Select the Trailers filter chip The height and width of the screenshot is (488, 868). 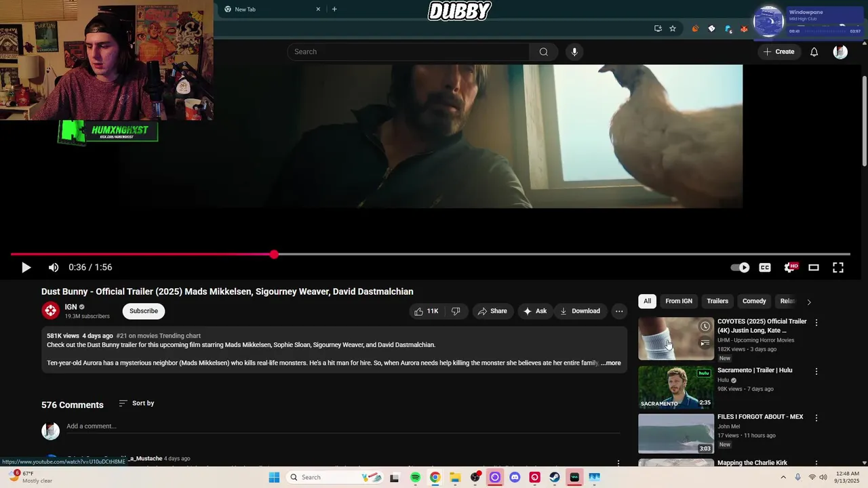point(717,301)
